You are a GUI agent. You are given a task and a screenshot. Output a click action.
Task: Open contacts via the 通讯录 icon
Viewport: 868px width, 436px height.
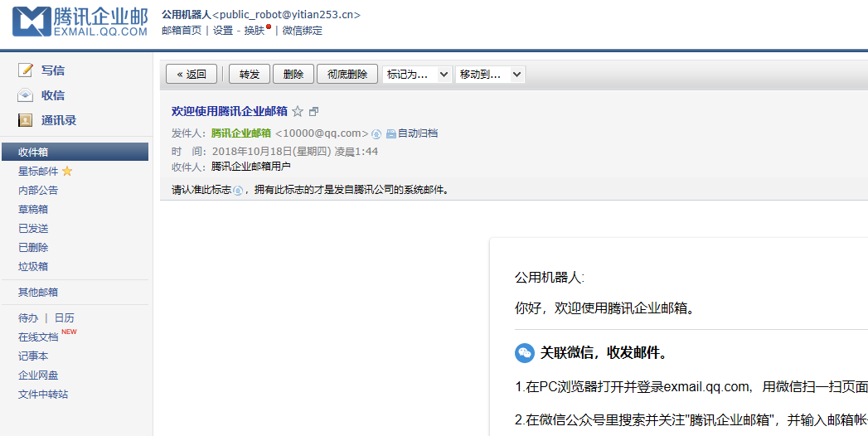[x=26, y=120]
